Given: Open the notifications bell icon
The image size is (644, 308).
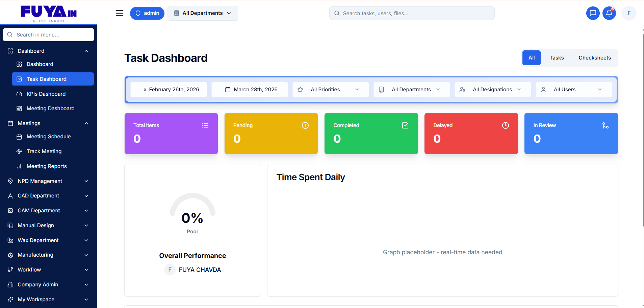Looking at the screenshot, I should coord(609,13).
